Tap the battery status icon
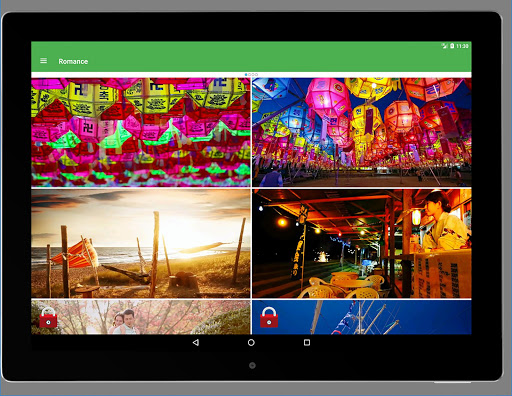Screen dimensions: 512x396 coord(452,46)
